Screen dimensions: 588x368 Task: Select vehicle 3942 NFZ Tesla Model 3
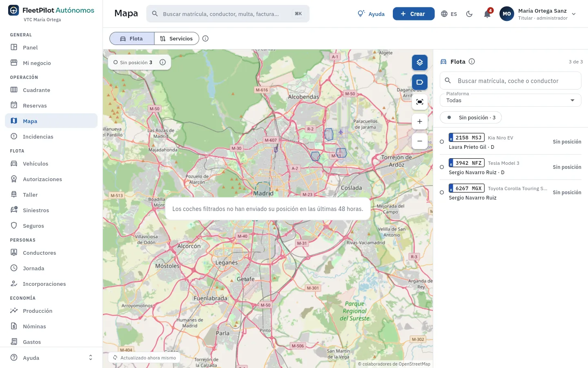point(510,167)
